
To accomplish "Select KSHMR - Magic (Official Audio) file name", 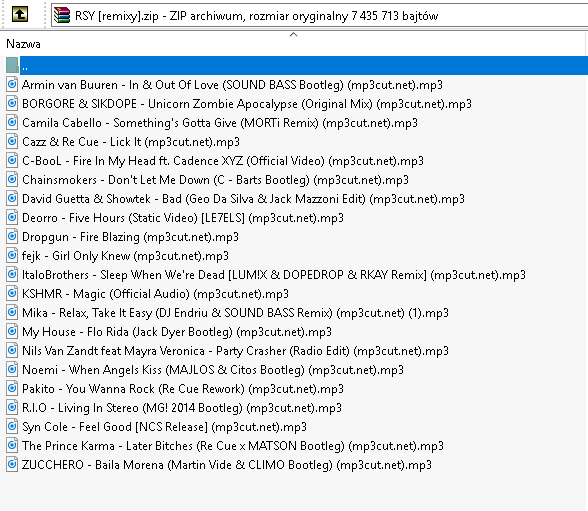I will click(155, 294).
